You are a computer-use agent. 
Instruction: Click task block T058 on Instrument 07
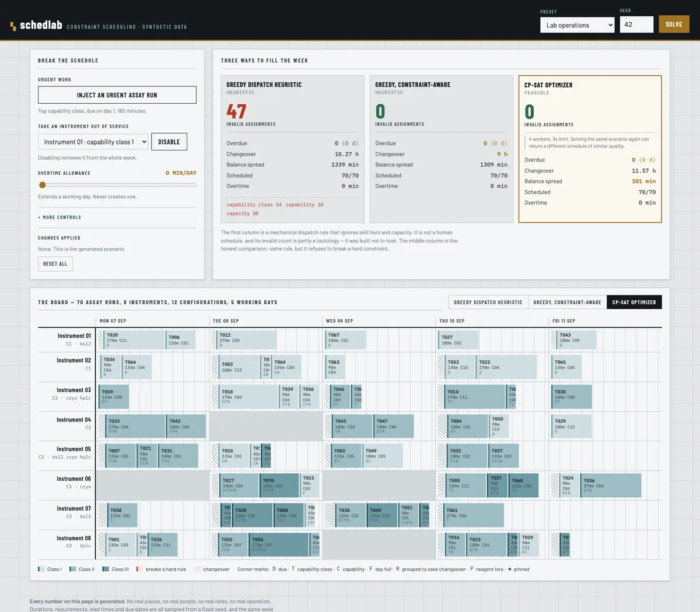click(123, 515)
